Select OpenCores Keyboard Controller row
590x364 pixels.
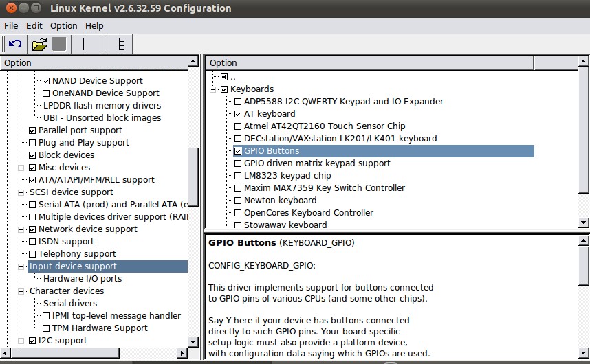(309, 213)
